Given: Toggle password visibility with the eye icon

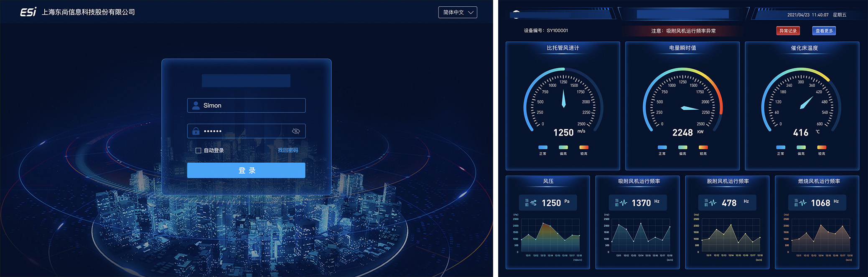Looking at the screenshot, I should pyautogui.click(x=296, y=131).
